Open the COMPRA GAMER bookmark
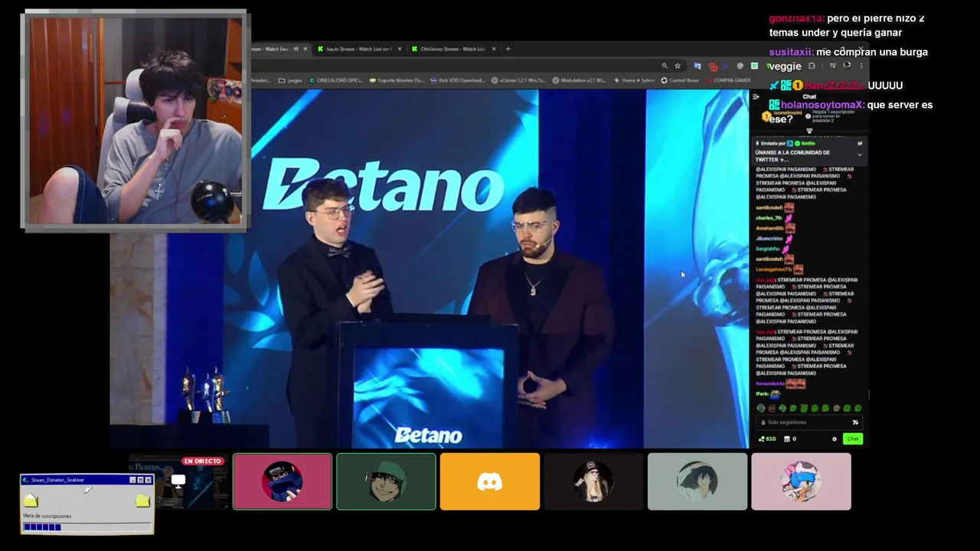Image resolution: width=980 pixels, height=551 pixels. [728, 80]
